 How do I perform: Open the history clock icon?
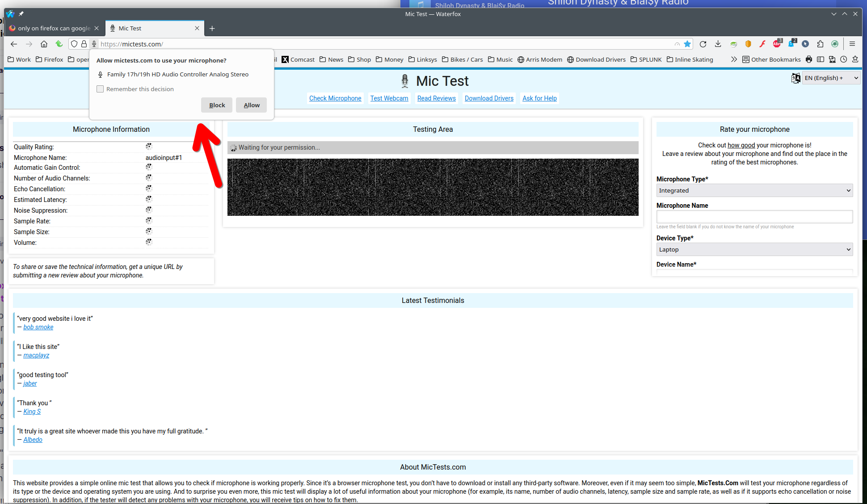(843, 59)
